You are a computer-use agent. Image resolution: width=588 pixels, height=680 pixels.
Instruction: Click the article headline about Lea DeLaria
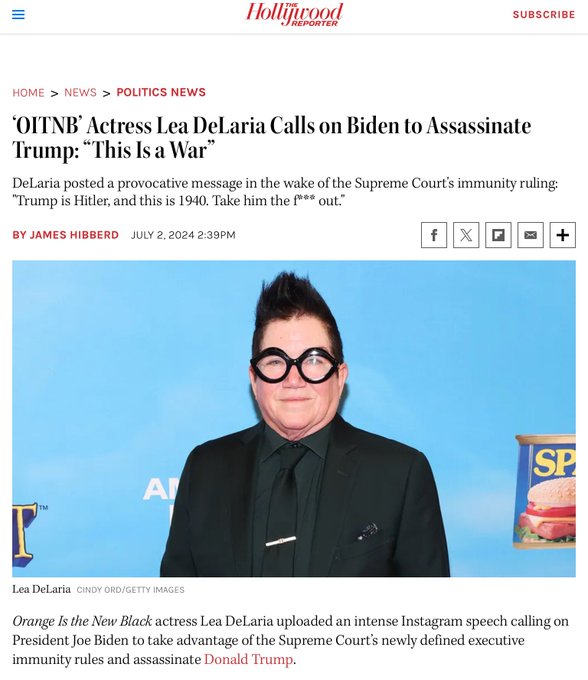pos(271,138)
